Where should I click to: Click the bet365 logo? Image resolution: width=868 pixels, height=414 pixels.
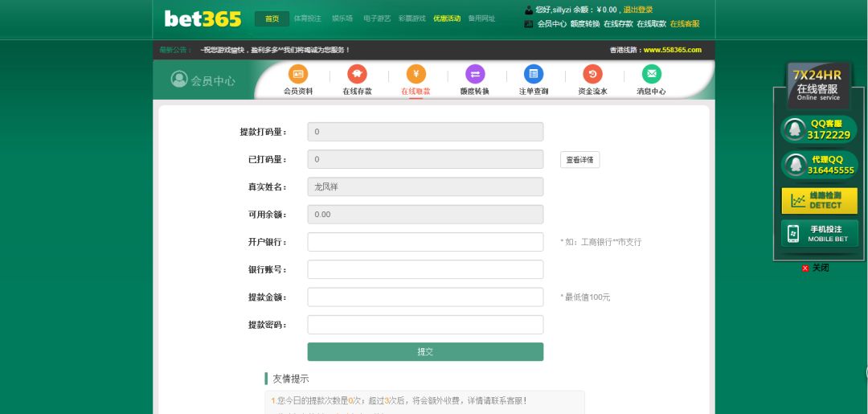(203, 18)
